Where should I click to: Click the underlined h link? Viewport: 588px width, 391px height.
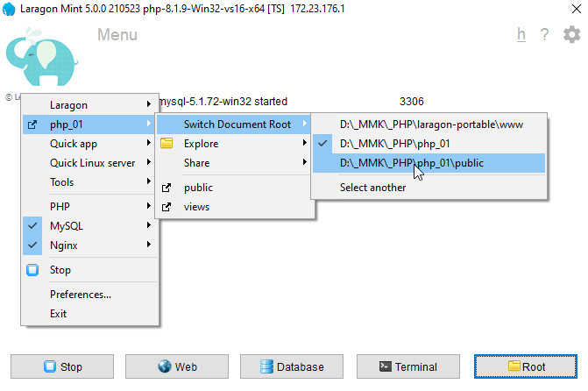click(x=521, y=35)
